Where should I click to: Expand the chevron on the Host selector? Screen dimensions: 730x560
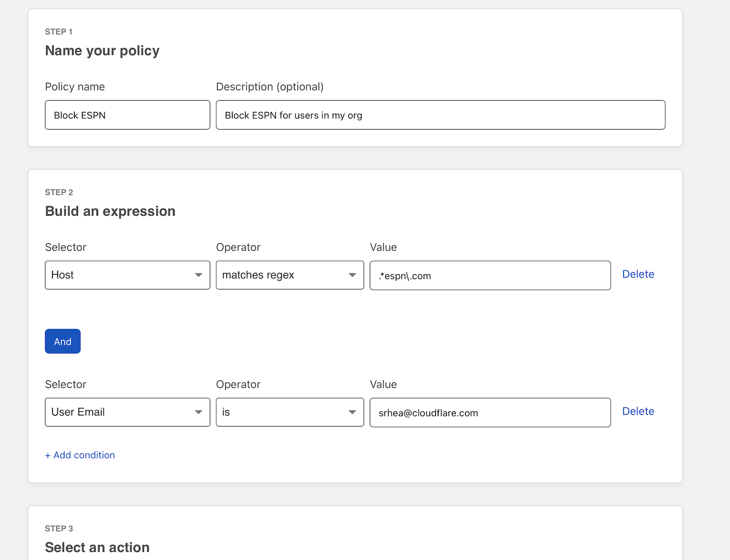199,275
